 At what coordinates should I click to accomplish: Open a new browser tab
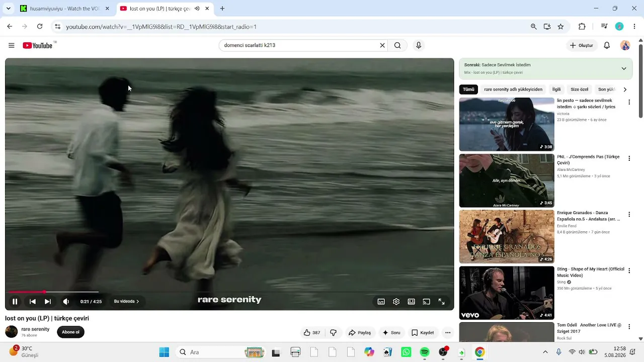tap(222, 9)
